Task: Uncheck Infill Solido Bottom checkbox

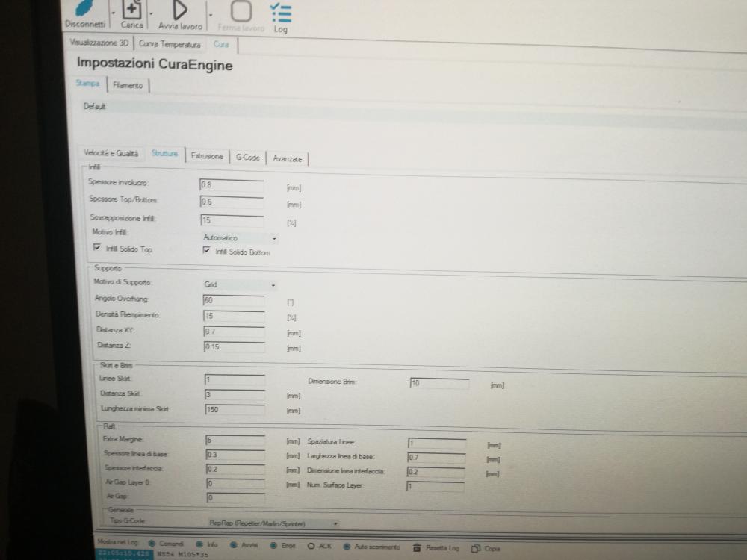Action: coord(207,251)
